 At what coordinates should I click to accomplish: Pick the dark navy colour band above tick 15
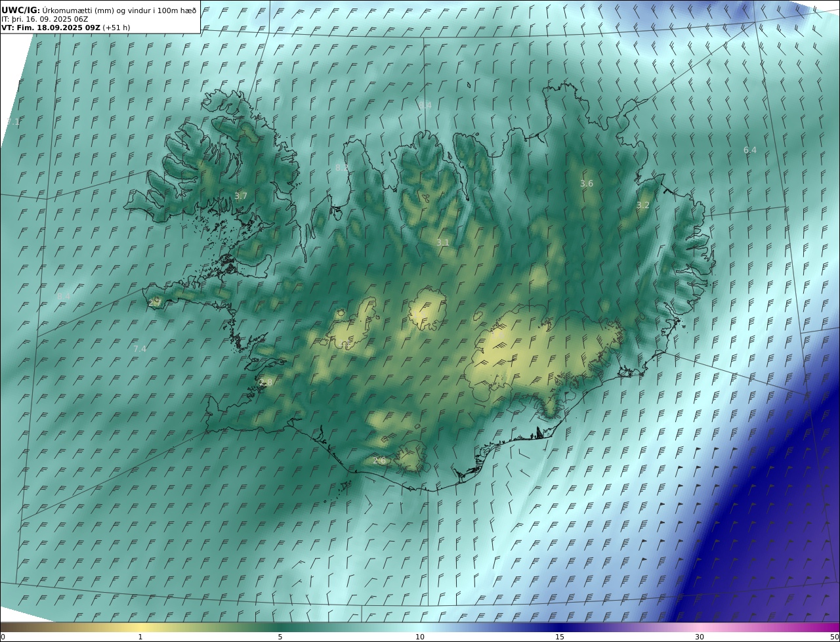[560, 627]
